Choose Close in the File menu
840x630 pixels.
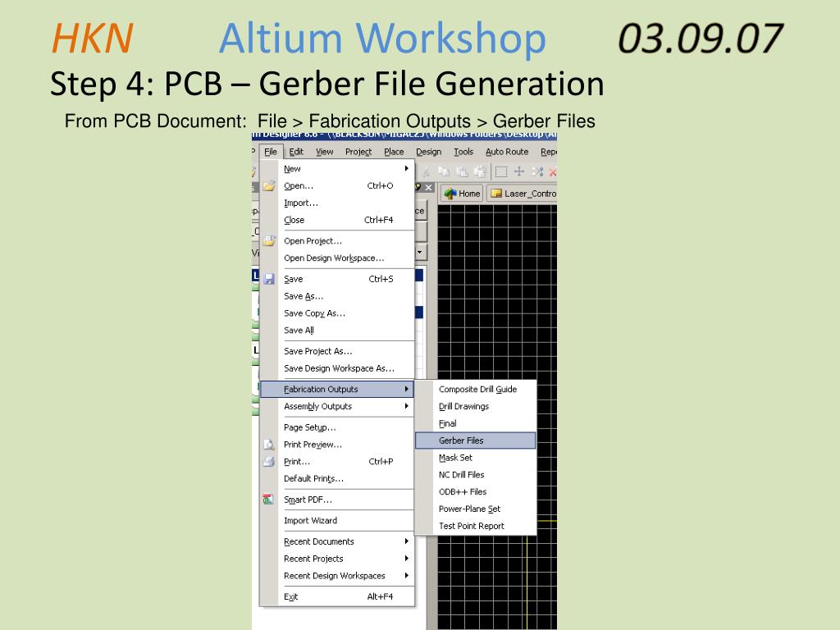tap(336, 220)
